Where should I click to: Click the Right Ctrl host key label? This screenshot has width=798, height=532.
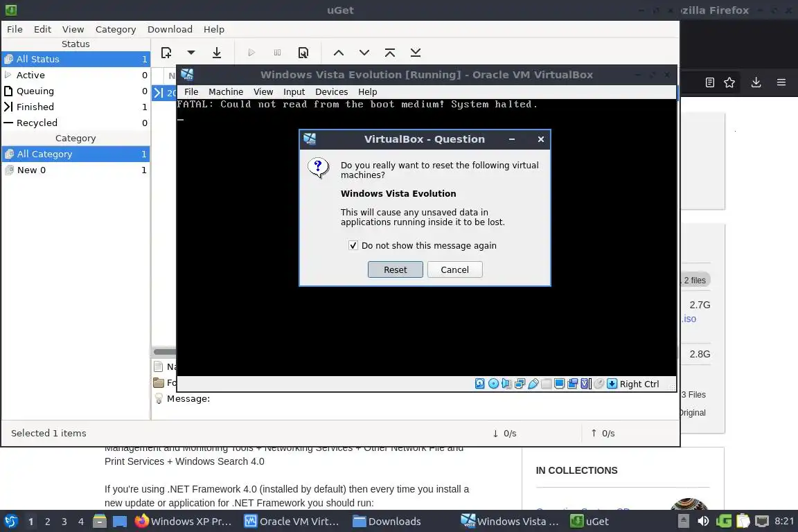pyautogui.click(x=639, y=384)
